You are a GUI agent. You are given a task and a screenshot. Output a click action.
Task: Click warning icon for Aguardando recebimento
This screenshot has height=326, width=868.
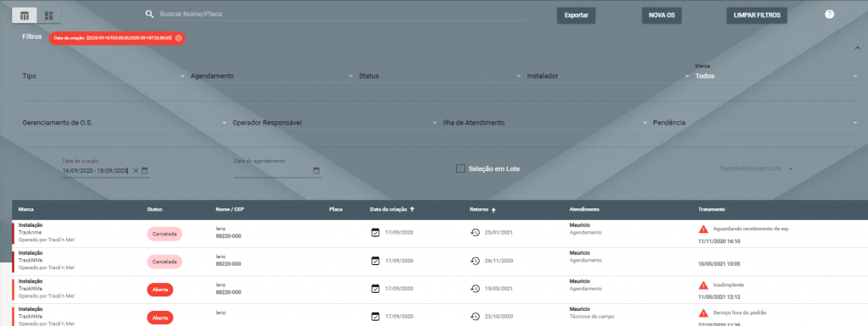click(704, 229)
